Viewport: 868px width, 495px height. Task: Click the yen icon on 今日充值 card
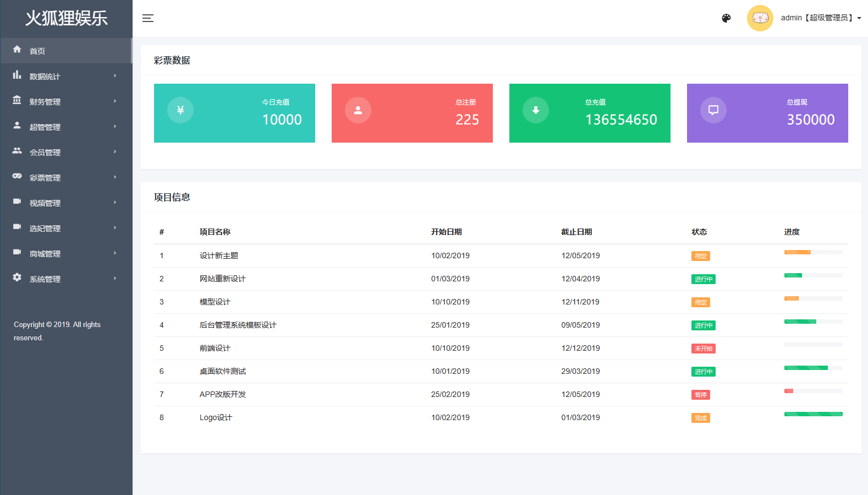(x=180, y=110)
